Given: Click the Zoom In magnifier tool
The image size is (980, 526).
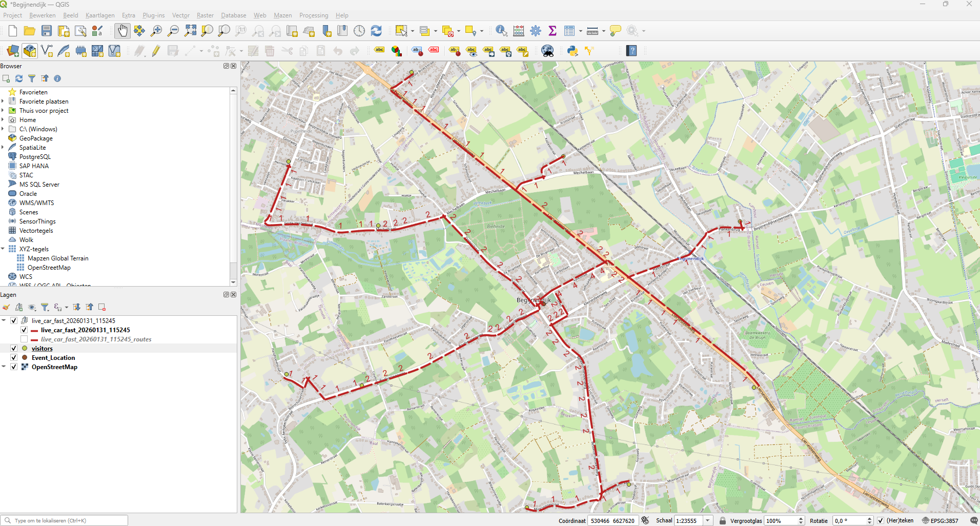Looking at the screenshot, I should 156,31.
